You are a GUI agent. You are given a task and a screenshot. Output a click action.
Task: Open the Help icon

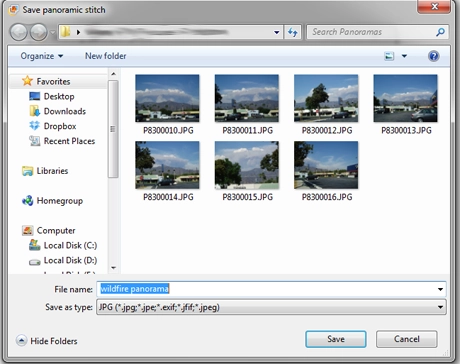click(x=433, y=56)
